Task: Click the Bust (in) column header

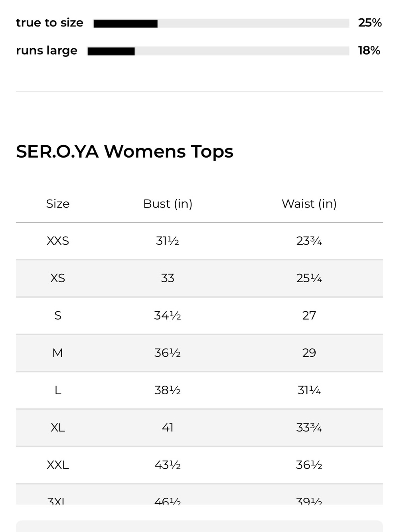Action: click(168, 204)
